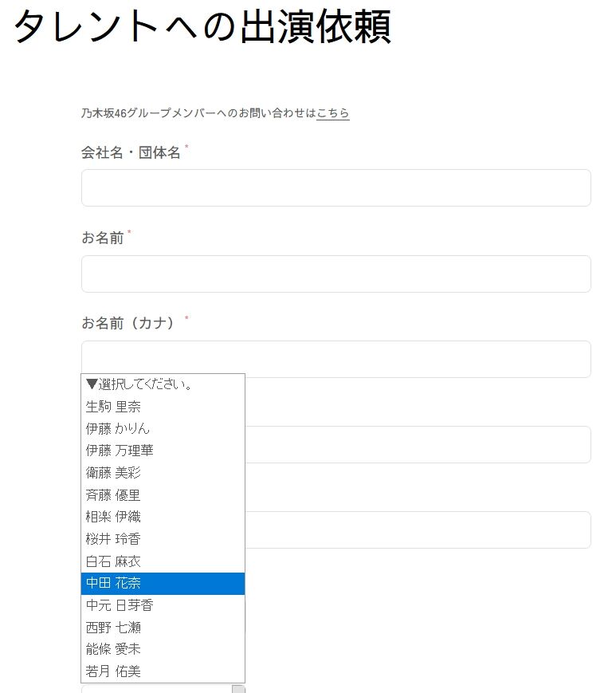
Task: Click the お名前(カナ) input field
Action: [x=336, y=359]
